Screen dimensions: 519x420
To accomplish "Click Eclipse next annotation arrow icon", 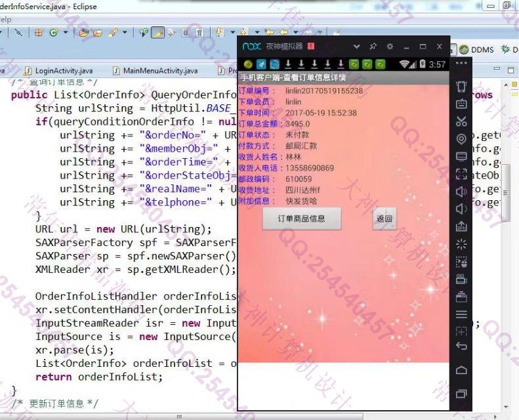I will [219, 32].
